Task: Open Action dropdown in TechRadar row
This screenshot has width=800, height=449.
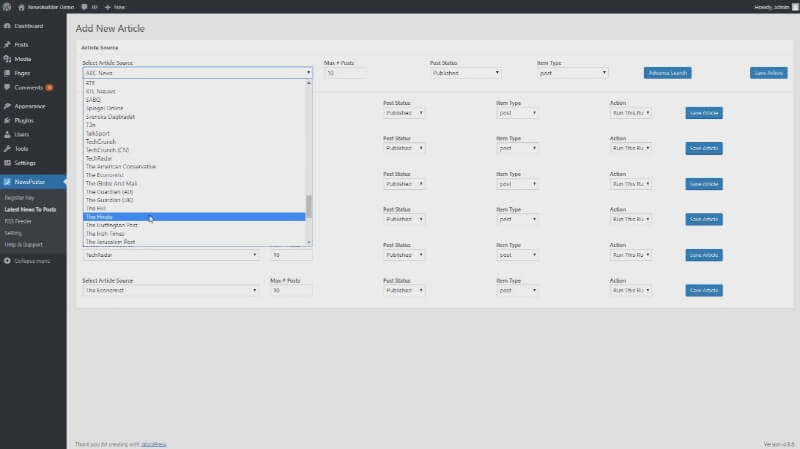Action: click(631, 255)
